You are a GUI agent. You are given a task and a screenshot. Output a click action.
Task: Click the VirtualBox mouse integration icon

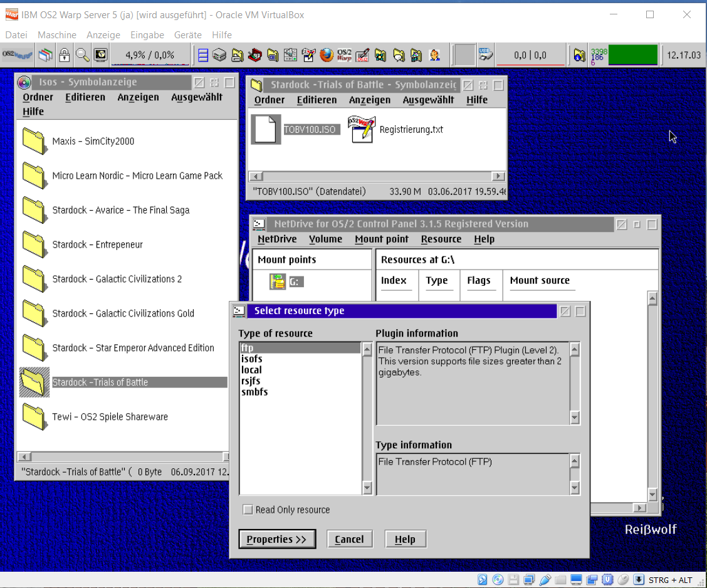623,579
